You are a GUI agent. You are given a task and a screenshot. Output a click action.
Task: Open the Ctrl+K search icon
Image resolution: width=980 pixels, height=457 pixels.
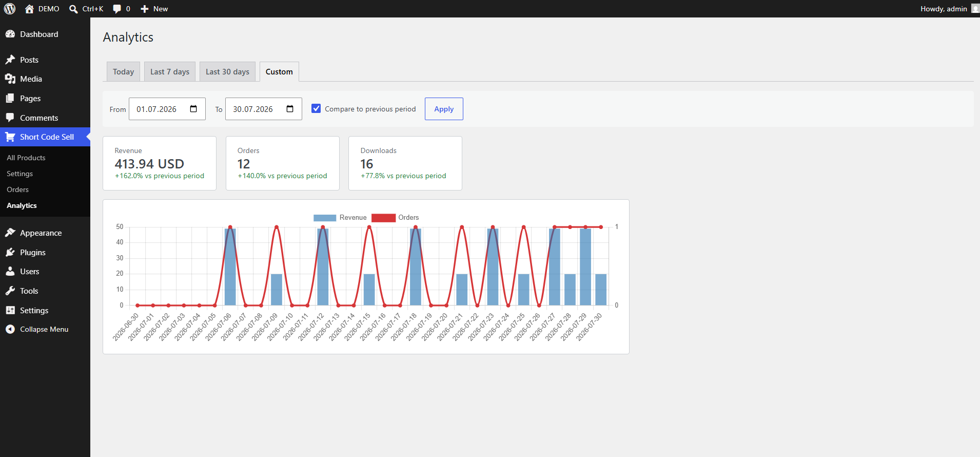pyautogui.click(x=73, y=9)
